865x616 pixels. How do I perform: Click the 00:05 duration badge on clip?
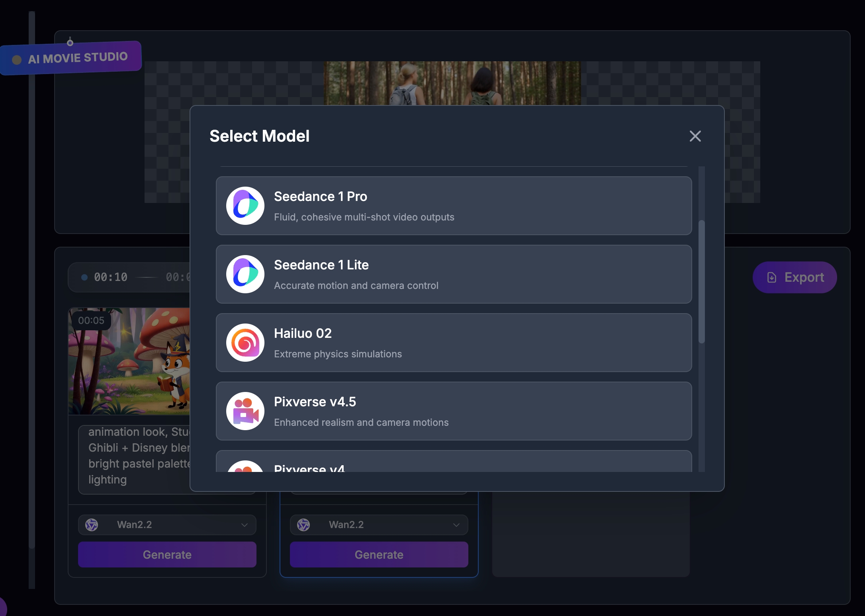point(91,320)
